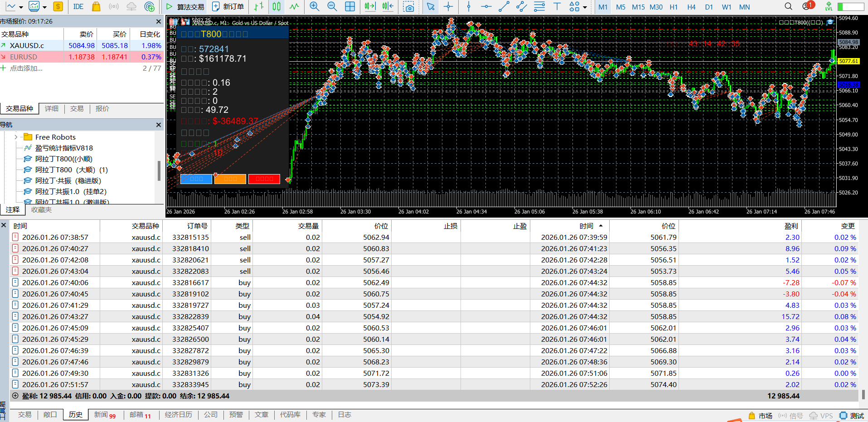
Task: Expand the Free Robots tree folder
Action: [x=16, y=137]
